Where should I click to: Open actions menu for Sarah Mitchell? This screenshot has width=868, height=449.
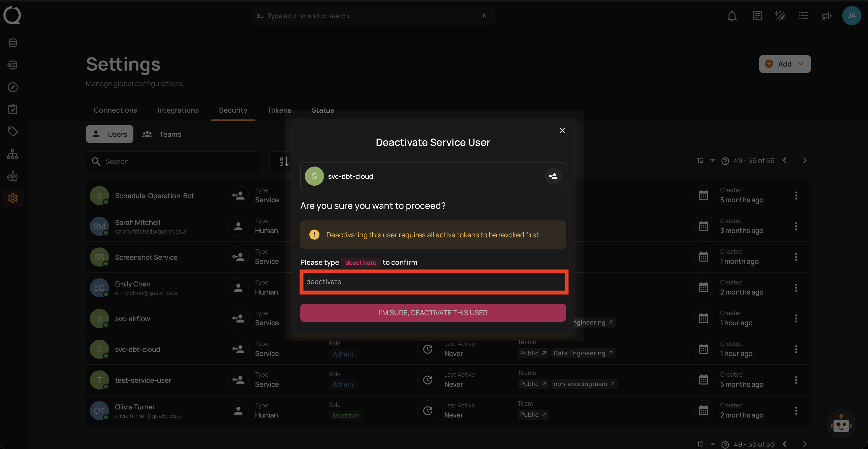click(796, 226)
